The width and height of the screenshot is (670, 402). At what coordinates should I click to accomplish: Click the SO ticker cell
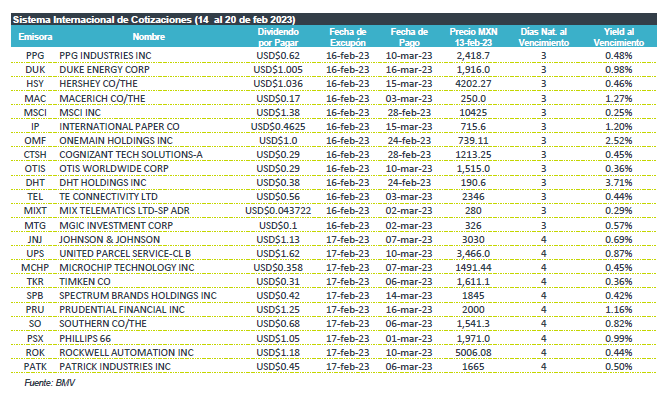click(x=35, y=324)
